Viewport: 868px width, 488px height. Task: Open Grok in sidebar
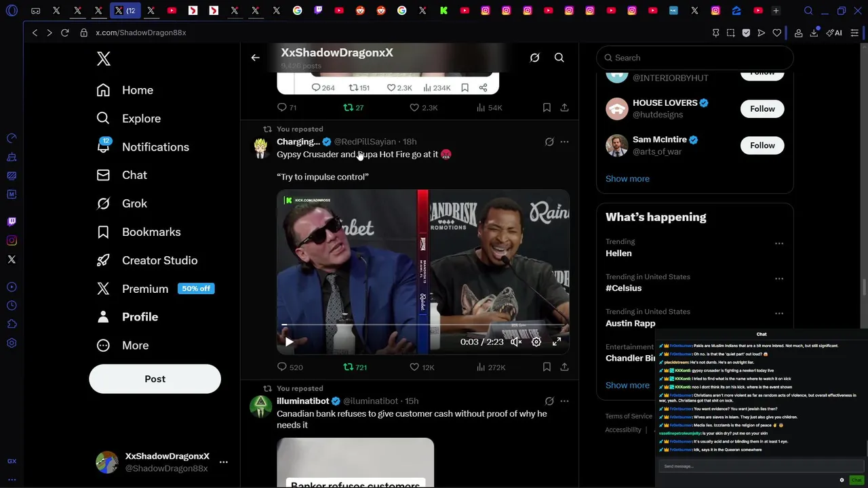click(121, 203)
